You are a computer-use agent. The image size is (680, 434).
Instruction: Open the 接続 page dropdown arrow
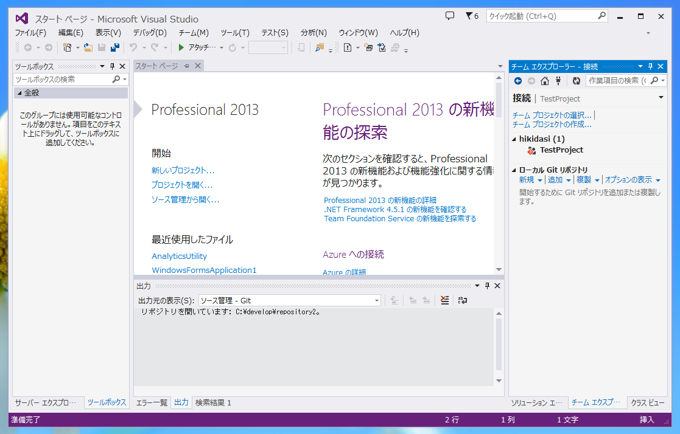tap(661, 97)
